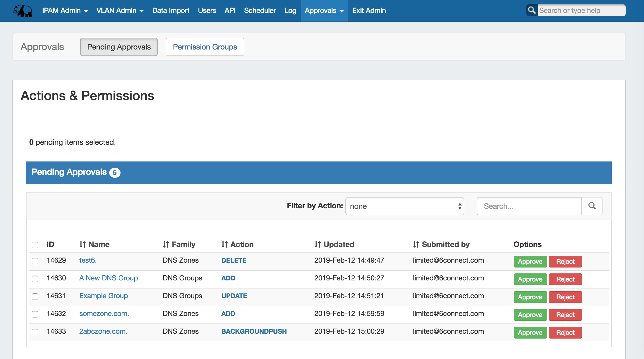Reject the 2abczone.com. BACKGROUNDPUSH request
Viewport: 644px width, 359px height.
pos(565,333)
